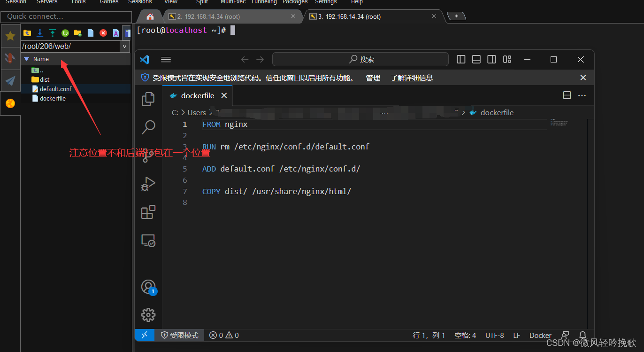Image resolution: width=644 pixels, height=352 pixels.
Task: Click the rename file 'A' icon
Action: (x=116, y=33)
